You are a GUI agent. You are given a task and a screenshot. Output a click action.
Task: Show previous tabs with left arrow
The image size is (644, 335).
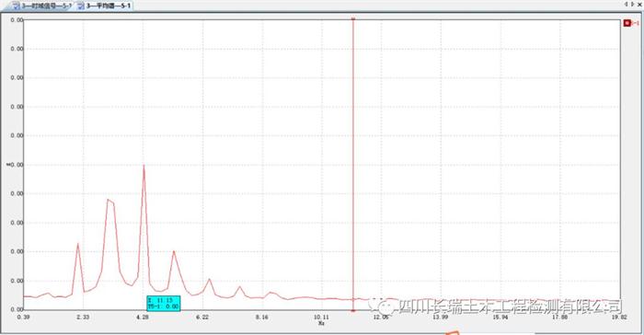tap(627, 4)
